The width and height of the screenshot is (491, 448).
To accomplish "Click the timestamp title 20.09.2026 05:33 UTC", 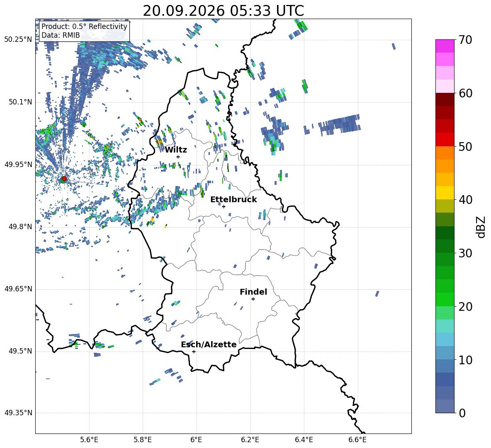I will tap(223, 11).
